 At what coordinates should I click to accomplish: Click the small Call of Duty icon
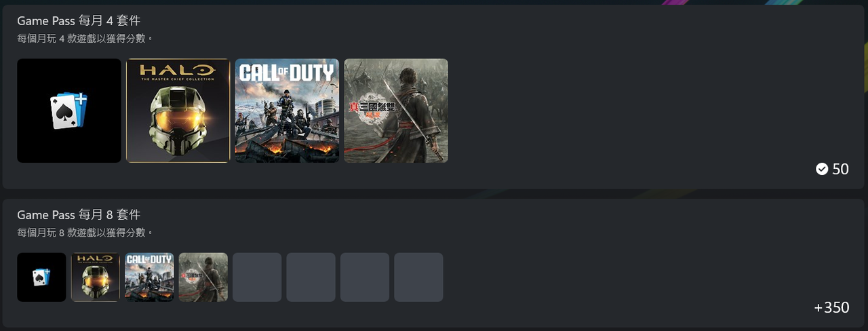pyautogui.click(x=149, y=277)
